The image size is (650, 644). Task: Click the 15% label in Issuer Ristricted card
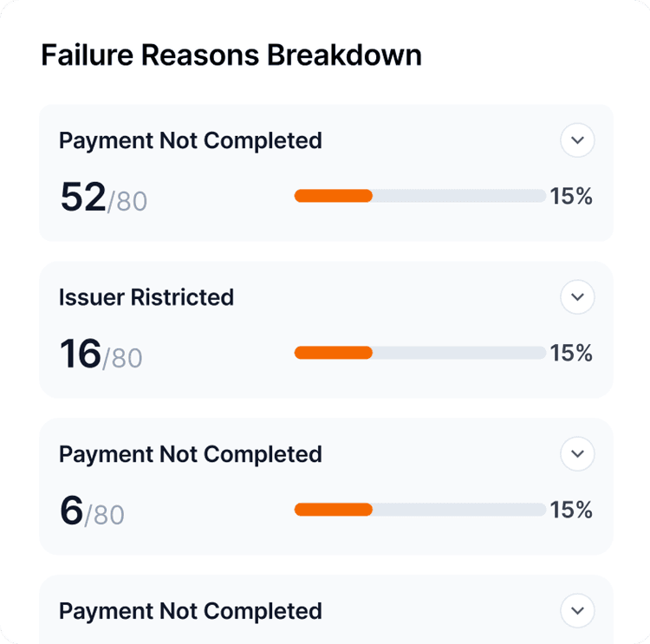571,354
